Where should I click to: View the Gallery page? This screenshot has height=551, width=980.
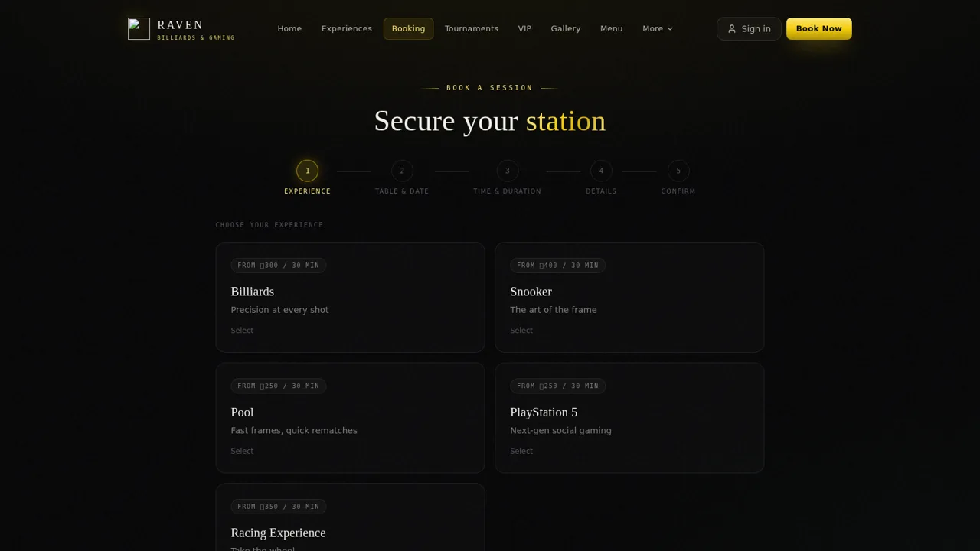[566, 28]
